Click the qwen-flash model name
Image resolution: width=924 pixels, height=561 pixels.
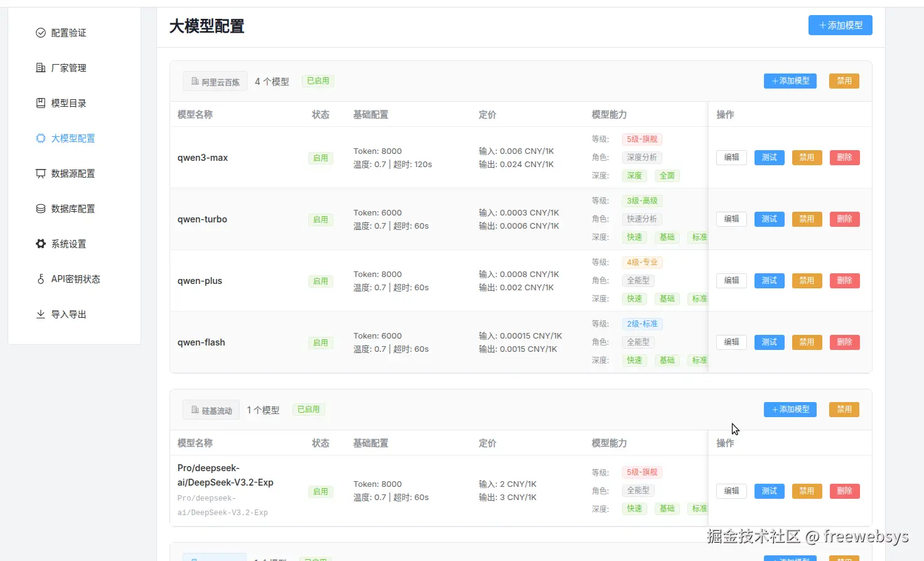[201, 342]
